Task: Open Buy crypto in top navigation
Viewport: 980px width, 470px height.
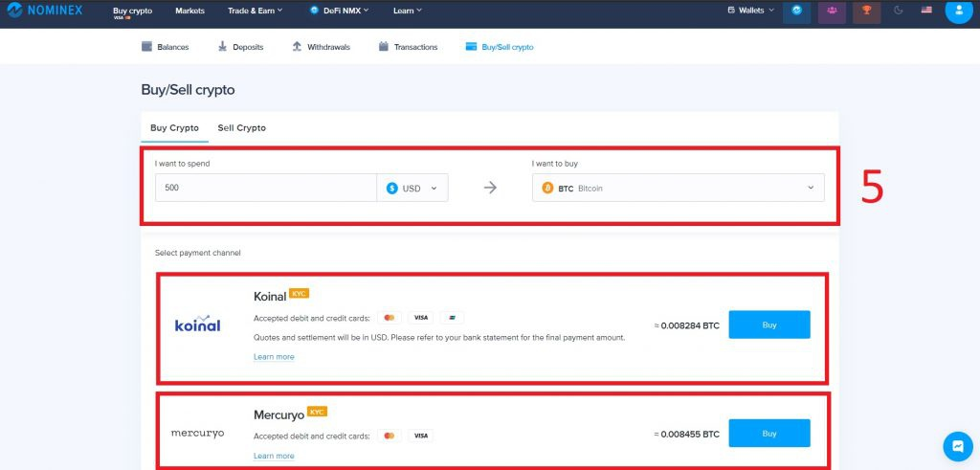Action: [x=132, y=11]
